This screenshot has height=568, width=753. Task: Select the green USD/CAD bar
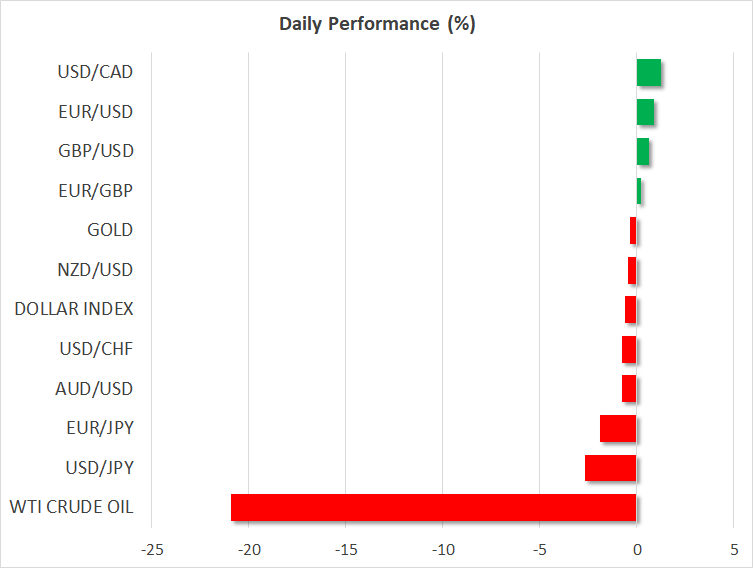pyautogui.click(x=648, y=72)
